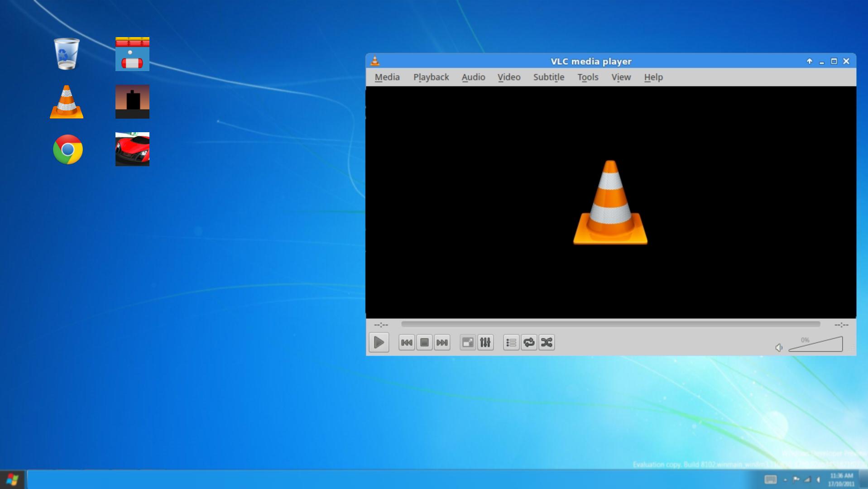Click the up-arrow button in the VLC title bar
Viewport: 868px width, 489px height.
[810, 61]
